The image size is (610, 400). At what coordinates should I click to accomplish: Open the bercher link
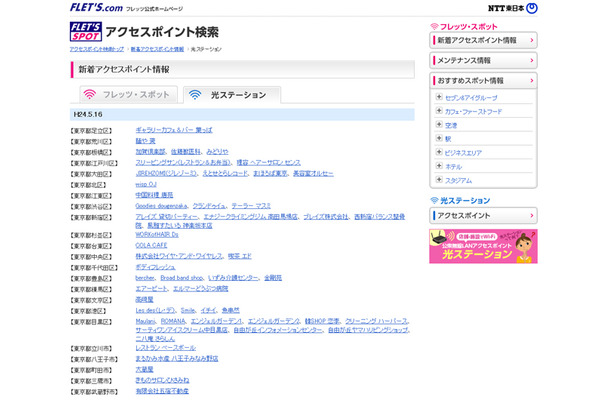coord(145,278)
